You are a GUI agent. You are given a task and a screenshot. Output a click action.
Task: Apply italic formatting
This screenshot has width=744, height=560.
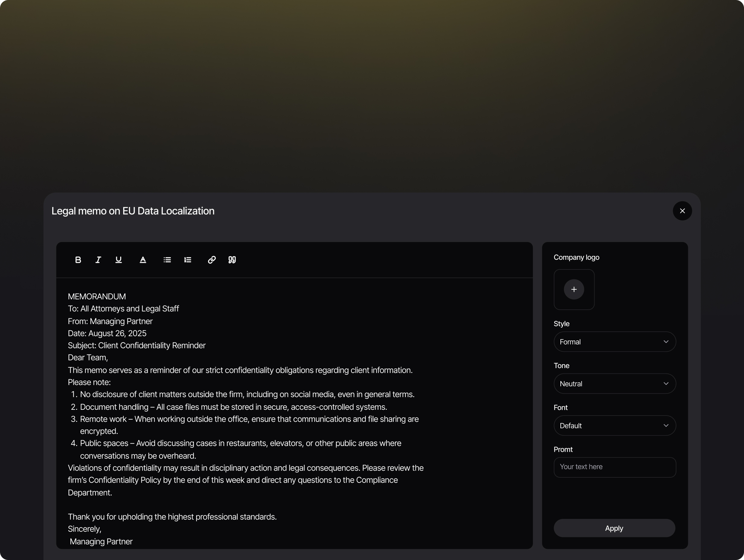98,259
